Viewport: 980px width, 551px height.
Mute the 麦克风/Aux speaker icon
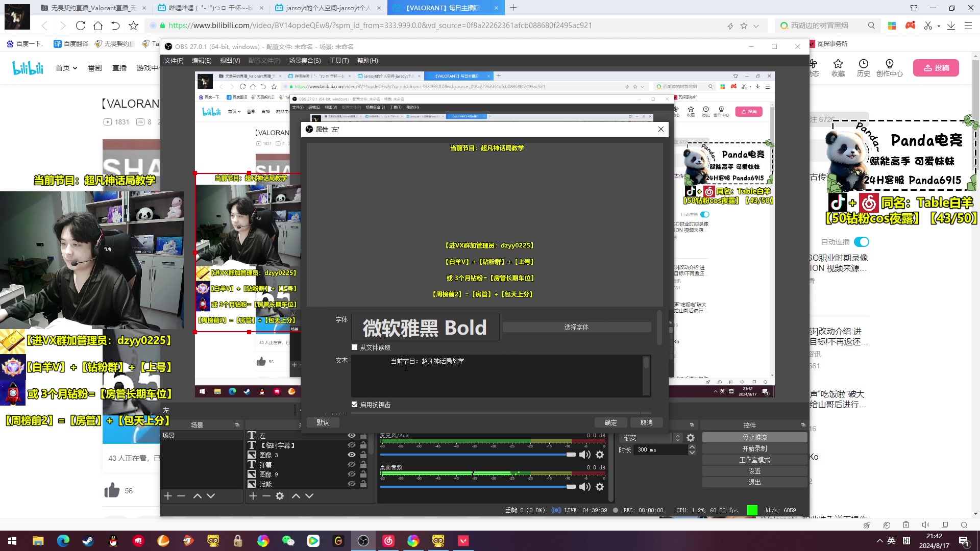585,455
